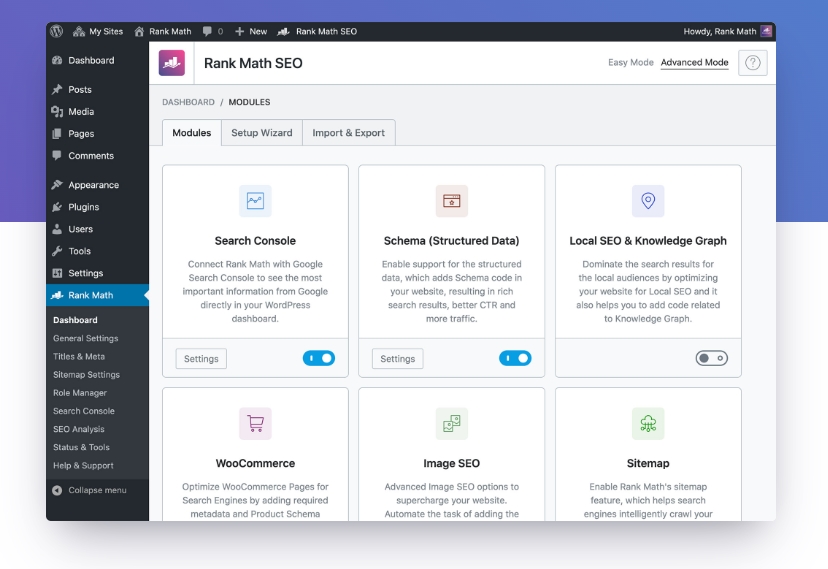Screen dimensions: 828x569
Task: Open Users in the sidebar
Action: (97, 229)
